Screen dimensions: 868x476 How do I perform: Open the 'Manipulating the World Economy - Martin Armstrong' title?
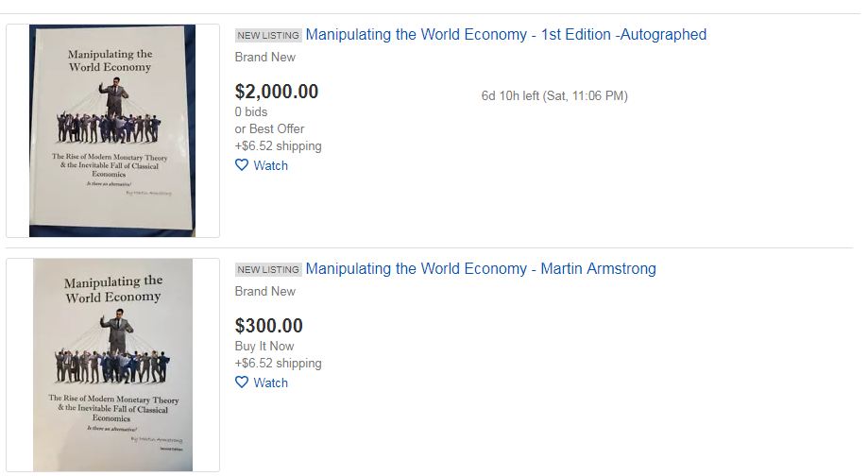pos(481,268)
